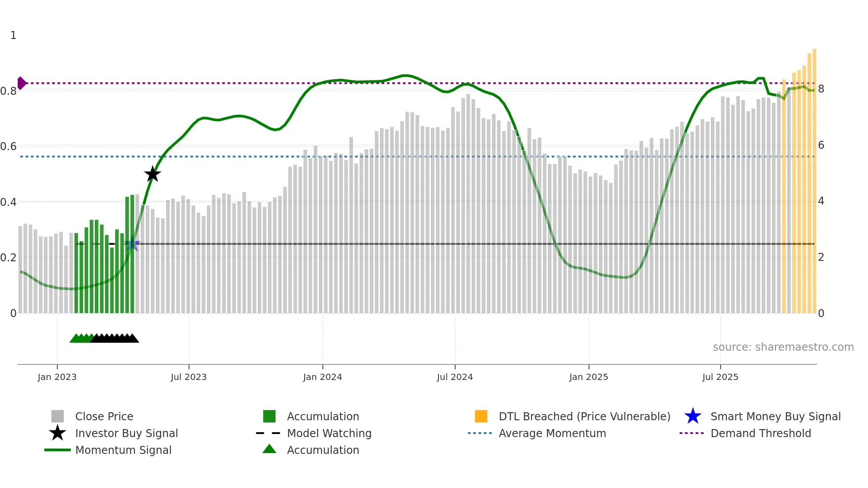Toggle the Close Price legend label

coord(104,416)
